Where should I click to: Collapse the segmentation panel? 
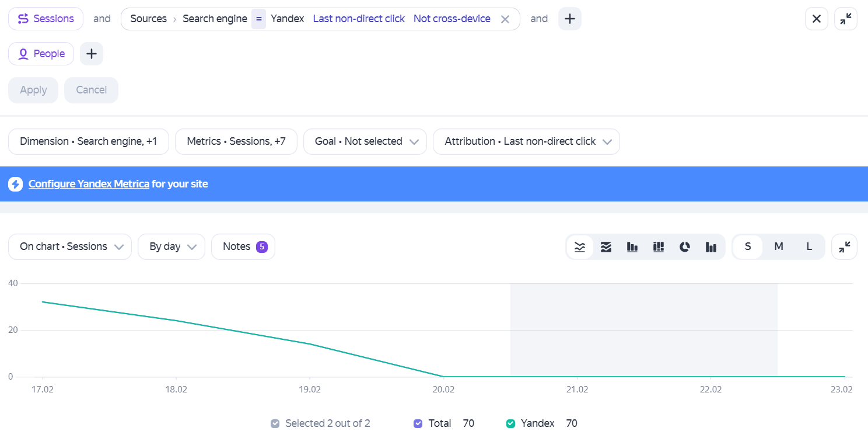point(846,19)
